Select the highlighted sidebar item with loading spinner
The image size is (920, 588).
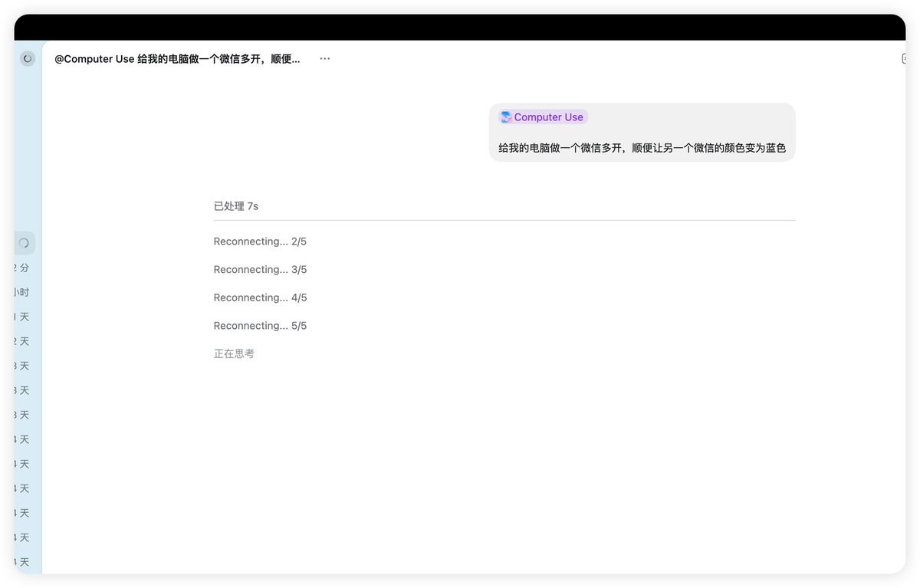pos(25,243)
